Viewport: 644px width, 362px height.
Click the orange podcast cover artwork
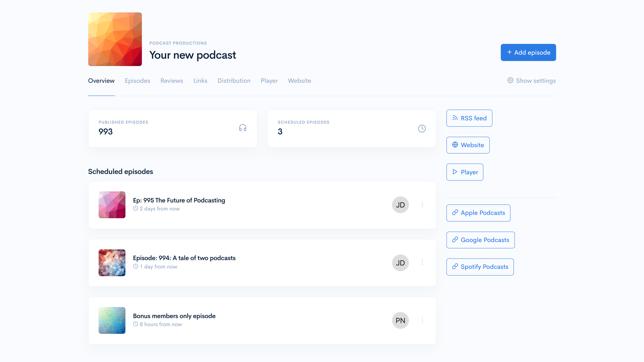(x=115, y=39)
